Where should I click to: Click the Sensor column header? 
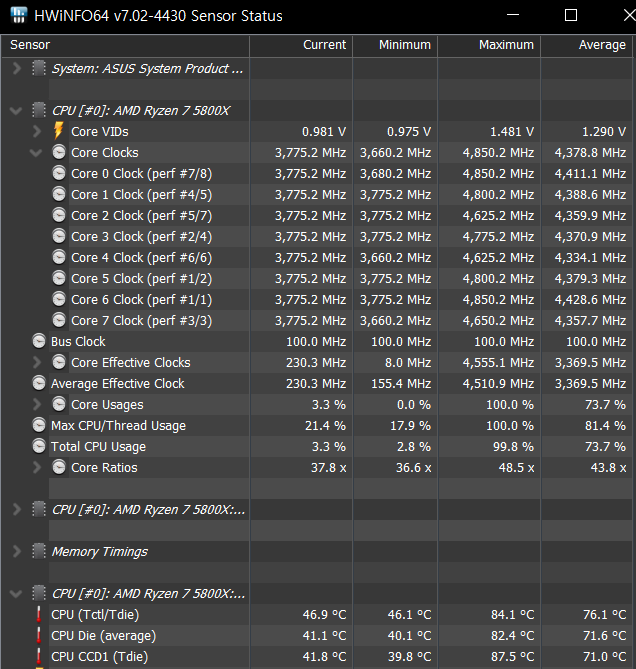pyautogui.click(x=125, y=45)
